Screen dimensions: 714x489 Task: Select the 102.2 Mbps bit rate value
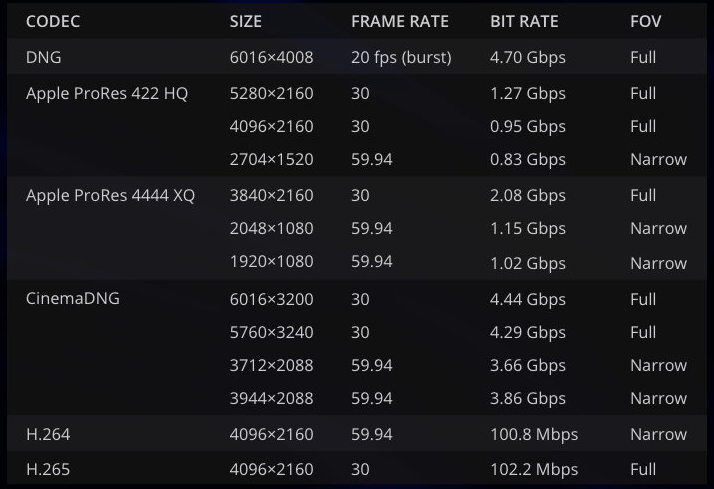pos(534,469)
